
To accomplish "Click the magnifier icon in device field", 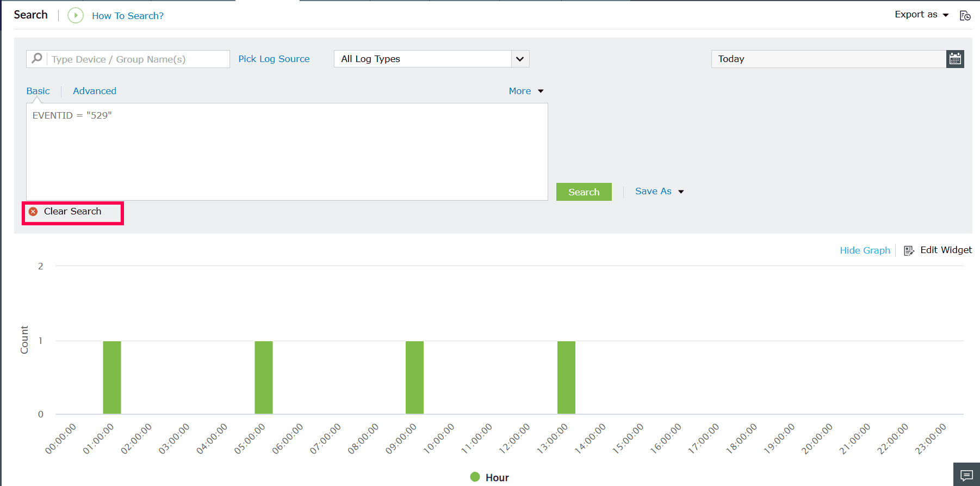I will (37, 58).
